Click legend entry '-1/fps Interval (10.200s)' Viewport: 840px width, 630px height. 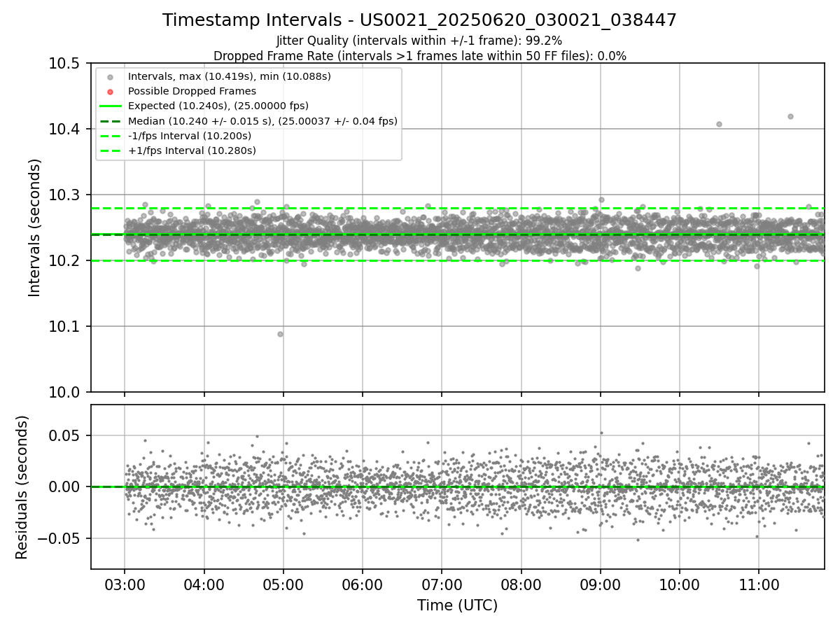click(189, 136)
